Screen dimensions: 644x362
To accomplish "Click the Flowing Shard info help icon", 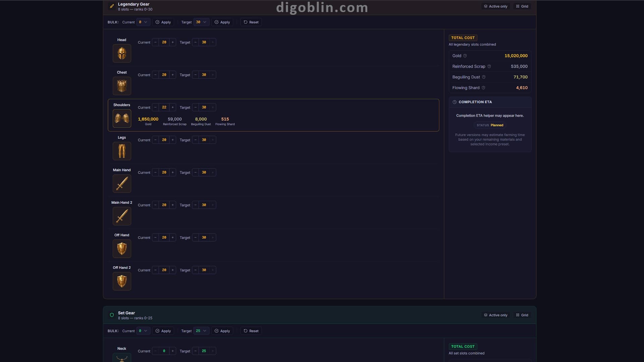I will click(x=483, y=88).
